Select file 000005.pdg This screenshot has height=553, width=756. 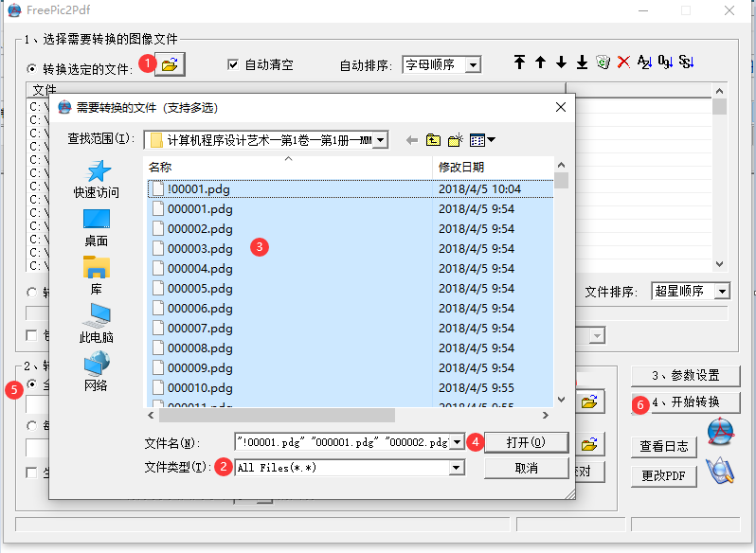click(351, 289)
